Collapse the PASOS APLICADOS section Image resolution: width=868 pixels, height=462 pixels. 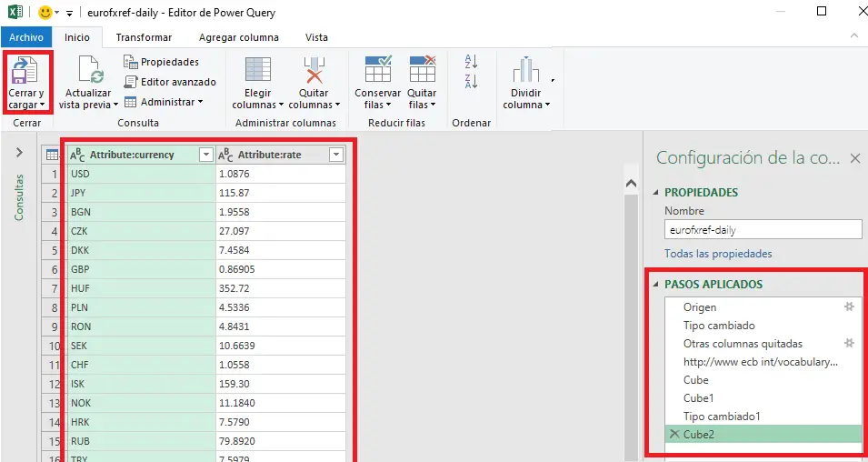(x=656, y=284)
